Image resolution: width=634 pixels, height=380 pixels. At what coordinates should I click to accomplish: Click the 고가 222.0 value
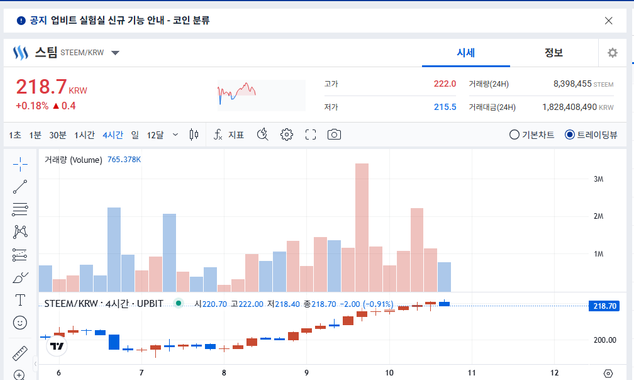445,84
